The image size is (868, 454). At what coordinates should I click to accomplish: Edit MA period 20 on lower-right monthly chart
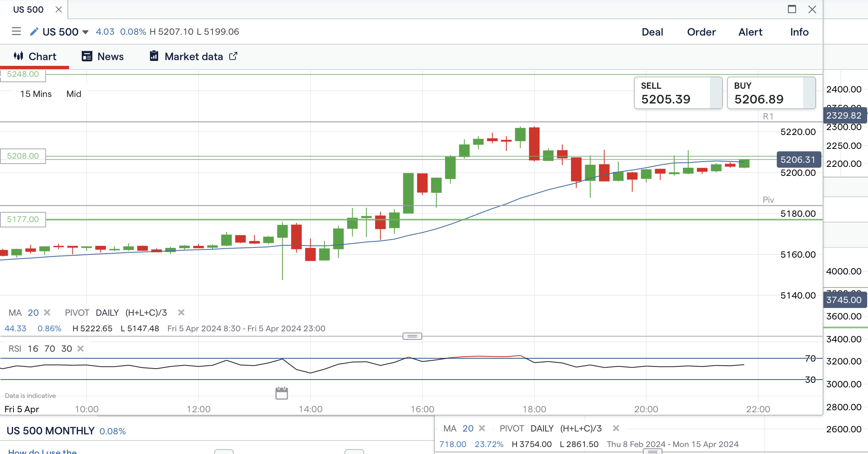click(x=468, y=429)
